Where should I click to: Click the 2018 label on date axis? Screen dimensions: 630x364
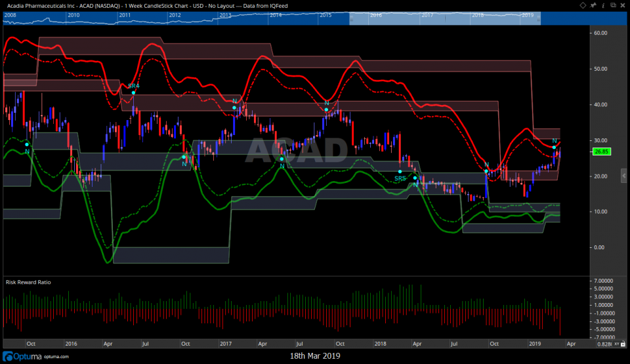tap(380, 344)
